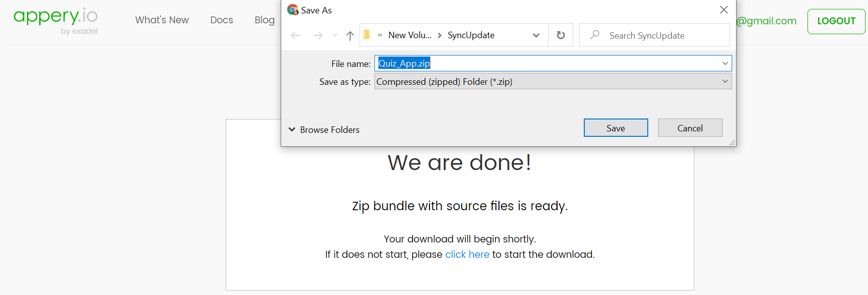The height and width of the screenshot is (295, 868).
Task: Click the 'Save as type:' label
Action: [345, 82]
